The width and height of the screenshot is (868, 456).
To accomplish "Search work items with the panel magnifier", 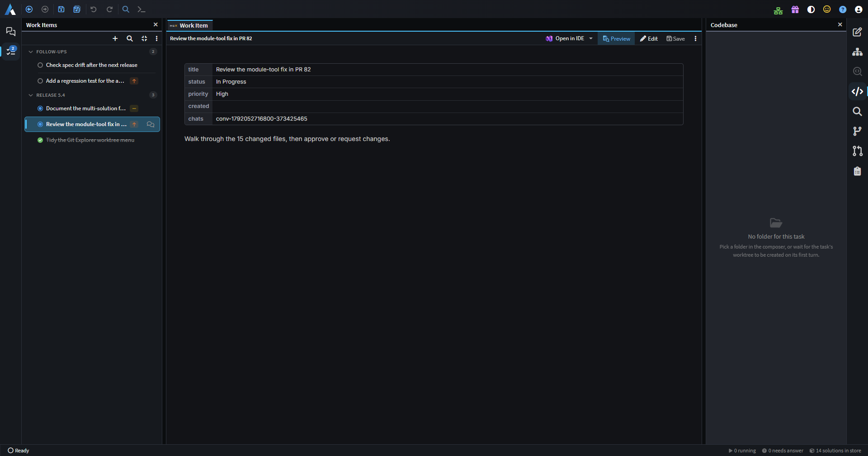I will click(130, 38).
